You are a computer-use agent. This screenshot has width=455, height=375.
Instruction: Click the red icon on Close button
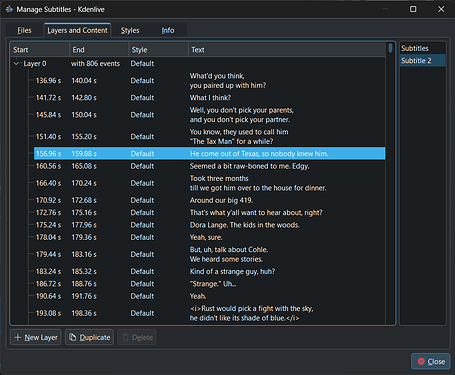coord(421,361)
